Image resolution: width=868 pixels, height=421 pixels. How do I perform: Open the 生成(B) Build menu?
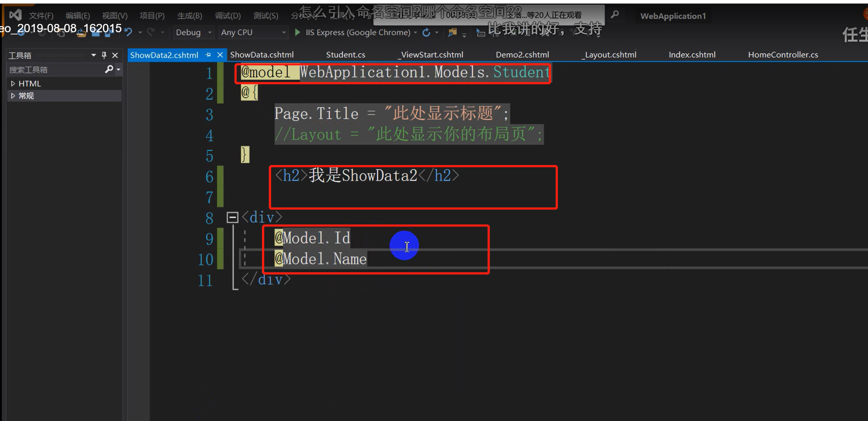pos(189,16)
